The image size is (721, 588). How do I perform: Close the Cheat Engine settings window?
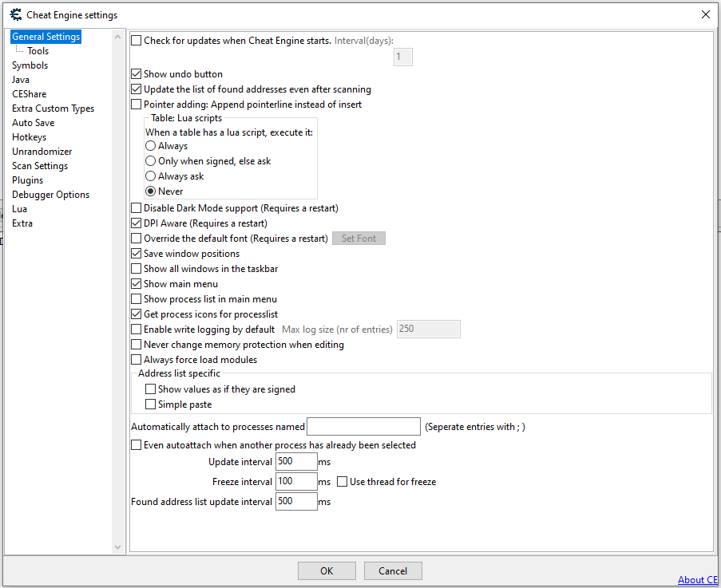coord(705,14)
